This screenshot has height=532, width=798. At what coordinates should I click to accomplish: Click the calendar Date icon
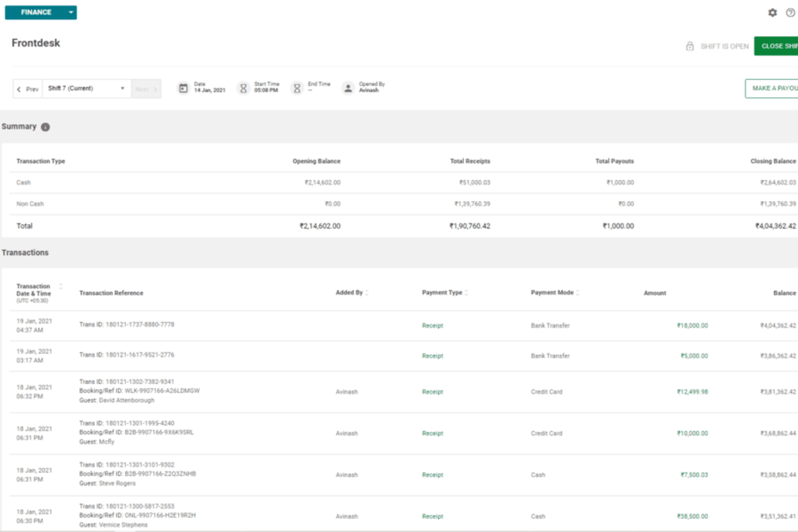[x=183, y=89]
